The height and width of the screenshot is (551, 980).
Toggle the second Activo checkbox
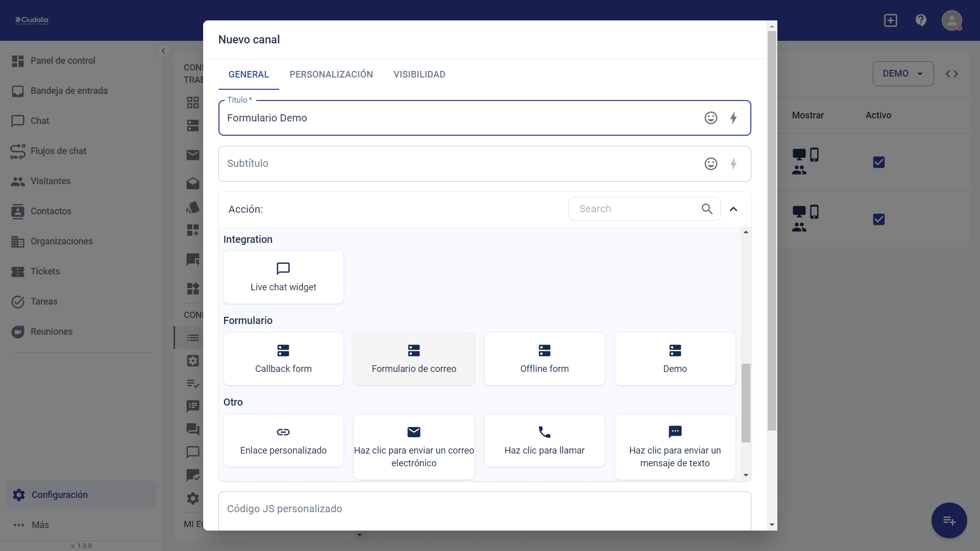pyautogui.click(x=878, y=219)
